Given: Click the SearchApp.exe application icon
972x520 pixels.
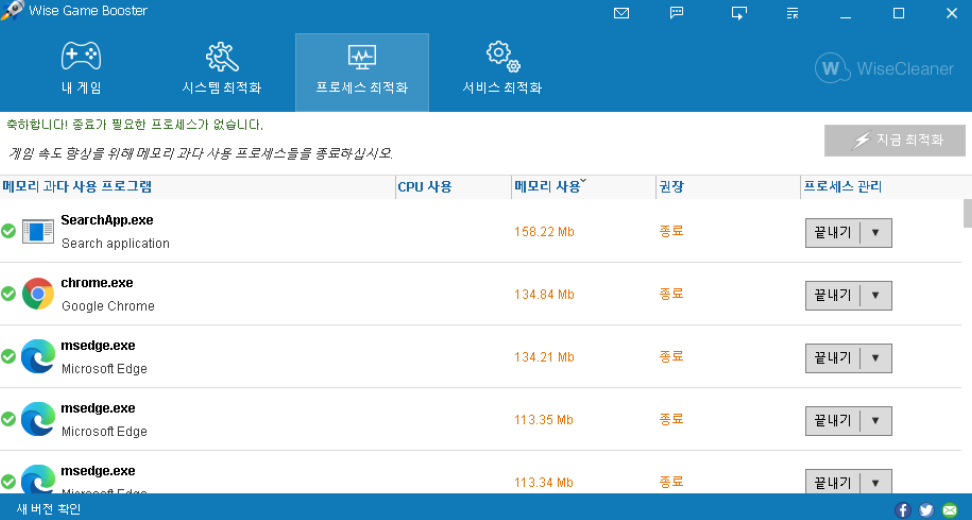Looking at the screenshot, I should (x=38, y=232).
